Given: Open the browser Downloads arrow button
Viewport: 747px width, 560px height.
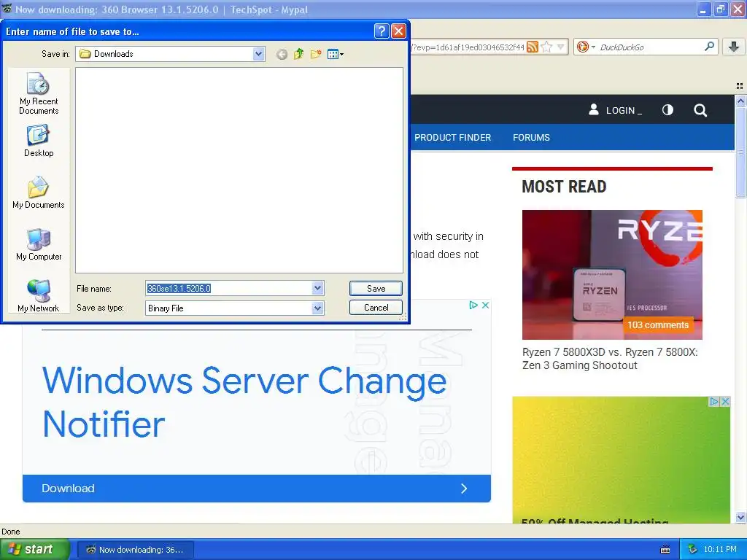Looking at the screenshot, I should (734, 47).
